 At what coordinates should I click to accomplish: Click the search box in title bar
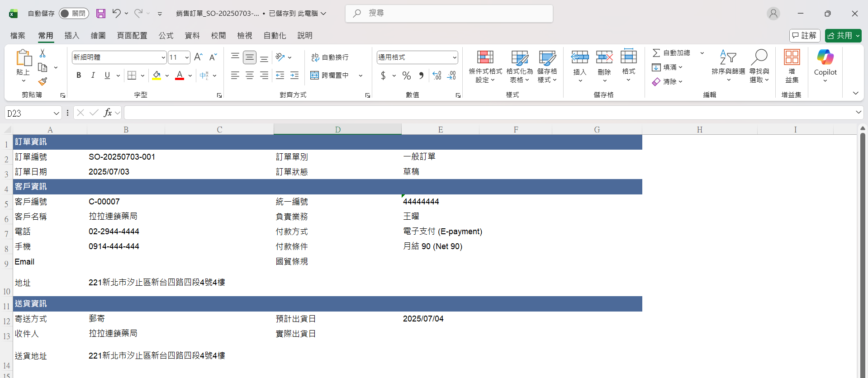pyautogui.click(x=449, y=14)
